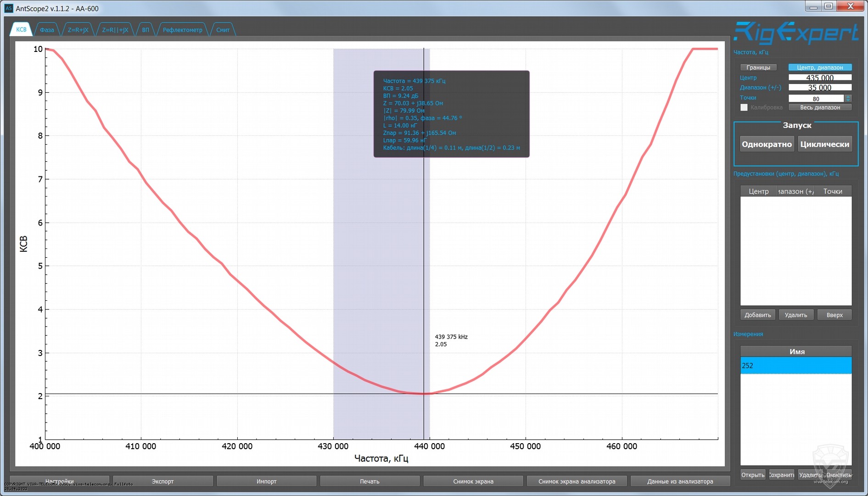Open the Z=R+jX tab
Screen dimensions: 868x496
(x=78, y=30)
